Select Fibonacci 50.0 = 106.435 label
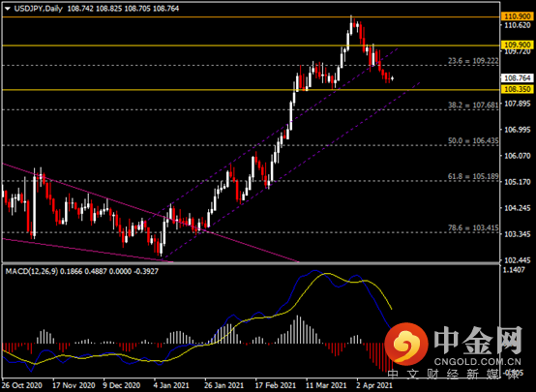The image size is (536, 392). [473, 140]
